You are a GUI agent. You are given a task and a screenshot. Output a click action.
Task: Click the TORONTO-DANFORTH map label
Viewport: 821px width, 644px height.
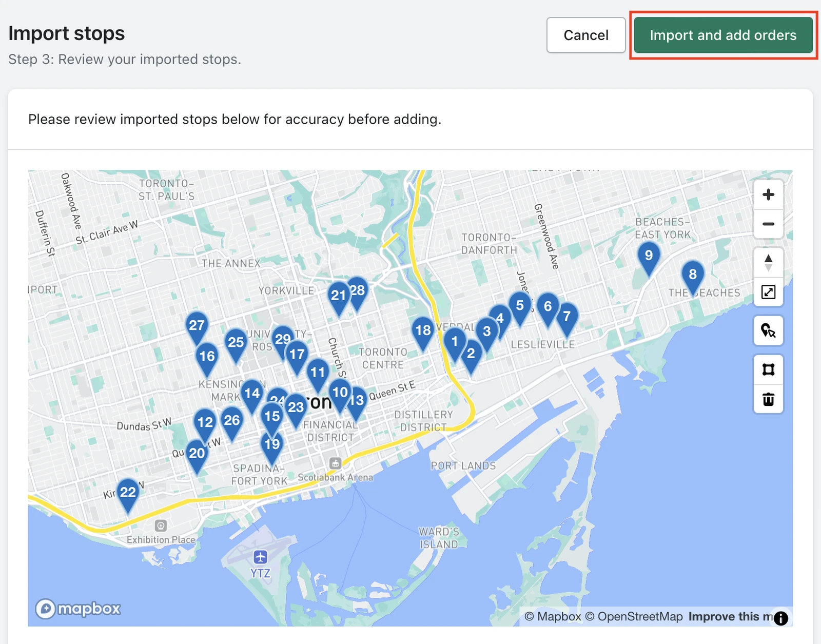(489, 244)
